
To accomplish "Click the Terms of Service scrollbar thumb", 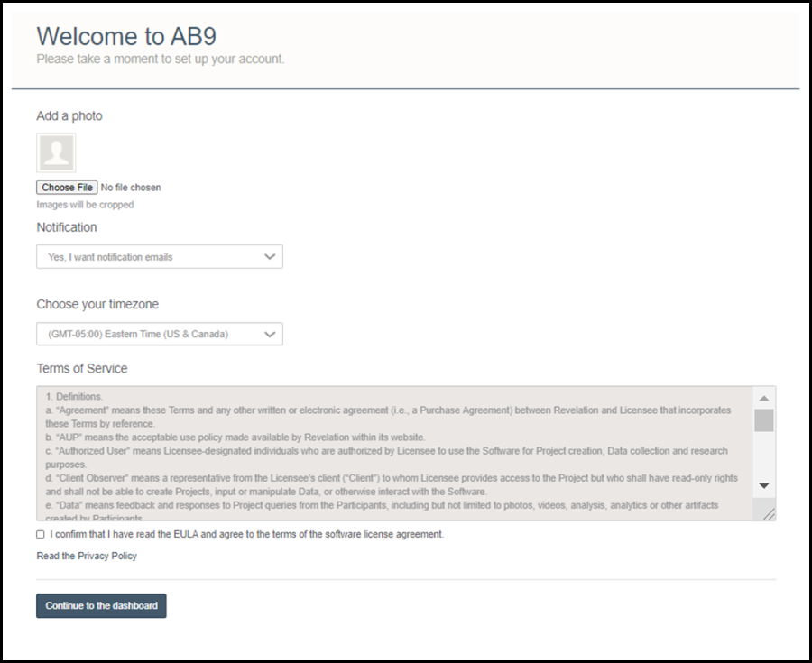I will click(x=764, y=420).
